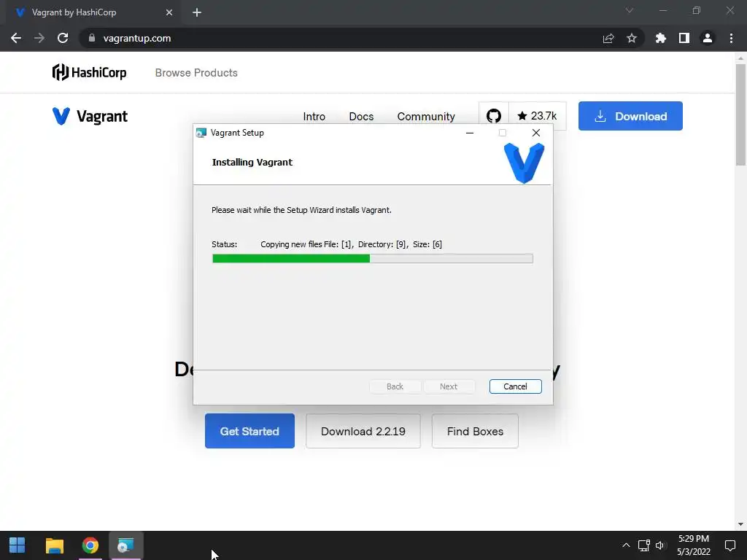Open the Community nav item
This screenshot has width=747, height=560.
[x=426, y=117]
